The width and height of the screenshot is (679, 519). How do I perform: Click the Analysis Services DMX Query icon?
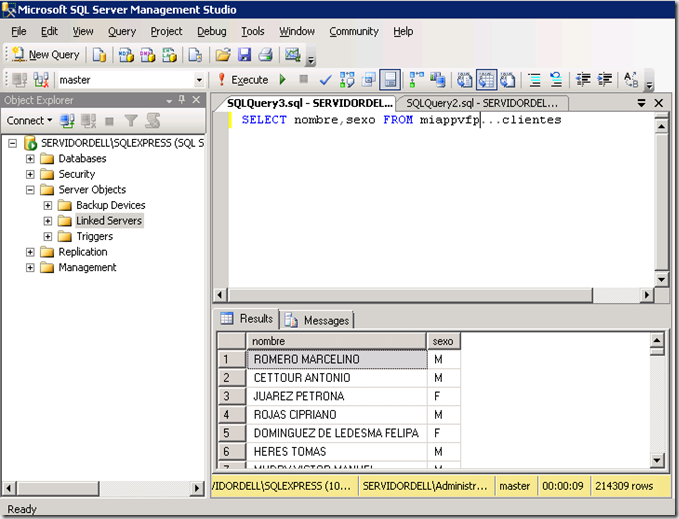147,55
